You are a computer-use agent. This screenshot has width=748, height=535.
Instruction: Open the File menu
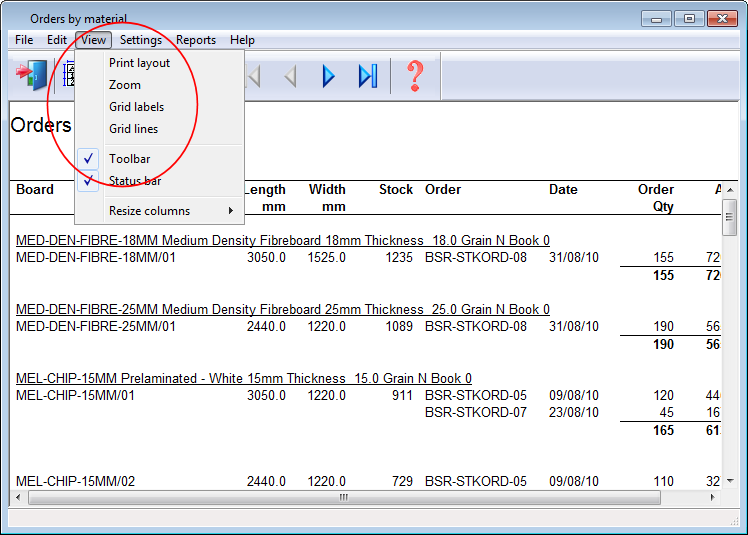pyautogui.click(x=24, y=40)
